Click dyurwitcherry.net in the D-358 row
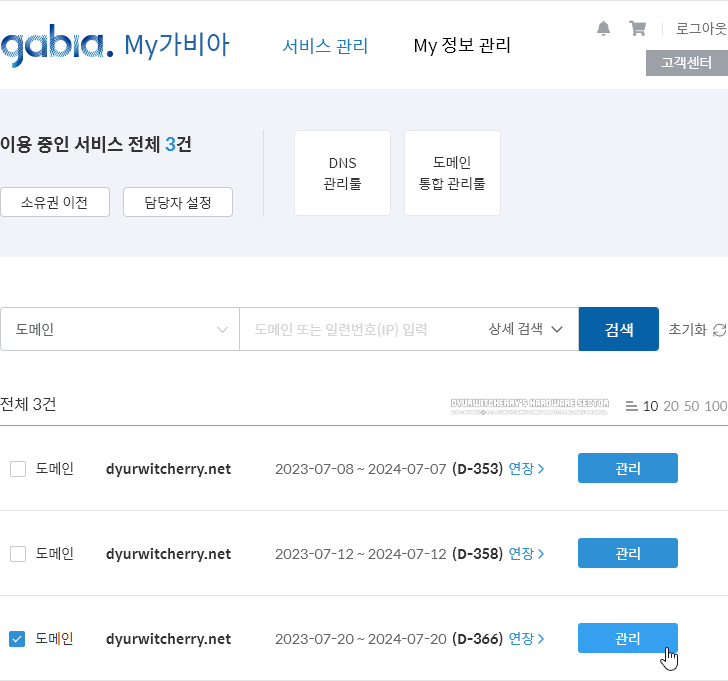 tap(168, 554)
